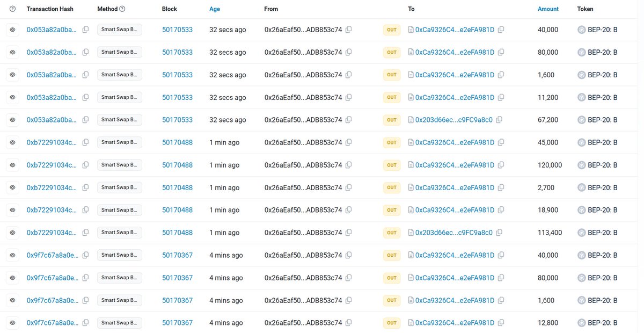Click the token logo in the 120,000 row

pos(581,165)
